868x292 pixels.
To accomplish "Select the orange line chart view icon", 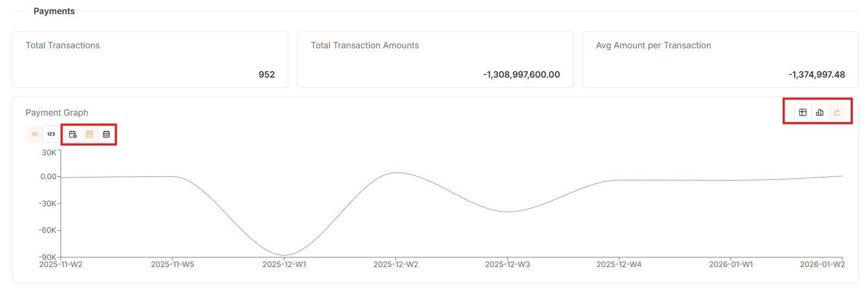I will [x=837, y=112].
